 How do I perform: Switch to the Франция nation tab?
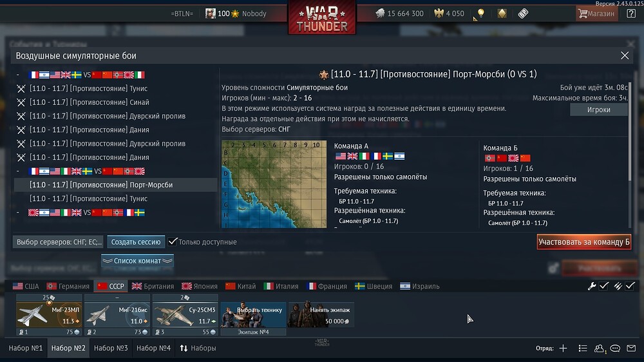tap(327, 286)
